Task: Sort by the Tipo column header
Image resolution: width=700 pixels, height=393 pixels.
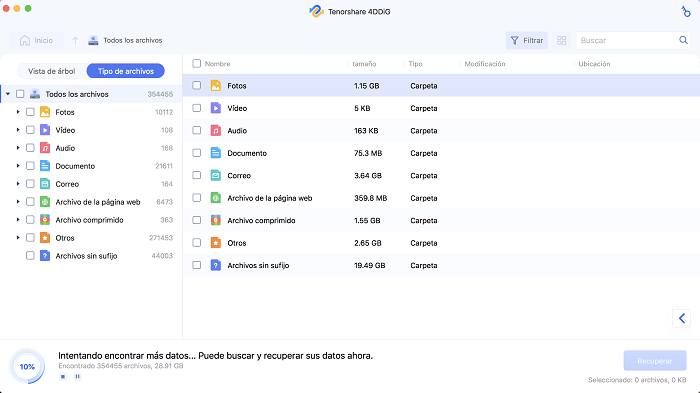Action: pyautogui.click(x=415, y=64)
